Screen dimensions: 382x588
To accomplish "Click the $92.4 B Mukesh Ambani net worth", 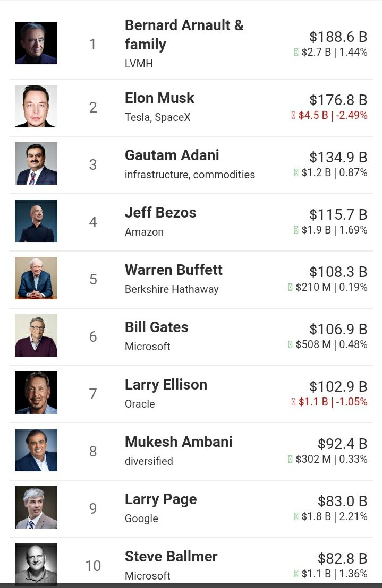I will (x=342, y=444).
